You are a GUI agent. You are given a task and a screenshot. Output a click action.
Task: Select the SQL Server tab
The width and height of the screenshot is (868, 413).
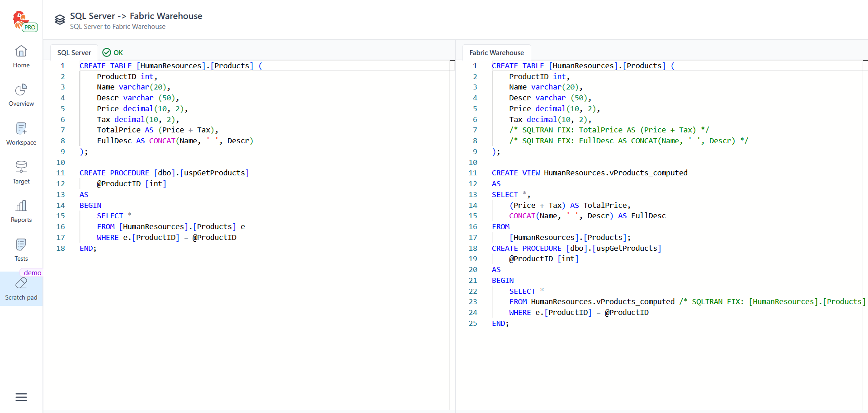click(74, 53)
